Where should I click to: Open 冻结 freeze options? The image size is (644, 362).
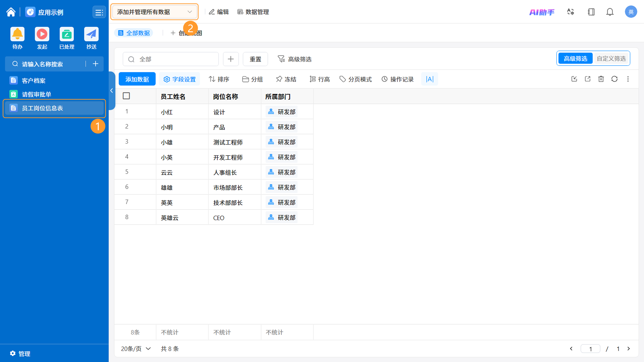286,79
